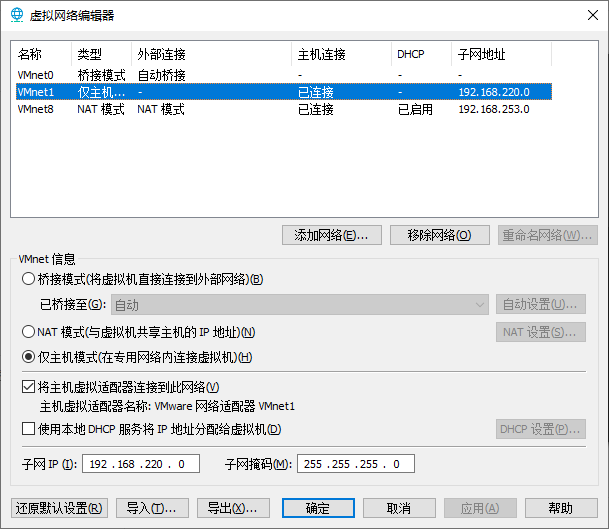Click the 导入(T)... button
609x529 pixels.
pos(152,508)
